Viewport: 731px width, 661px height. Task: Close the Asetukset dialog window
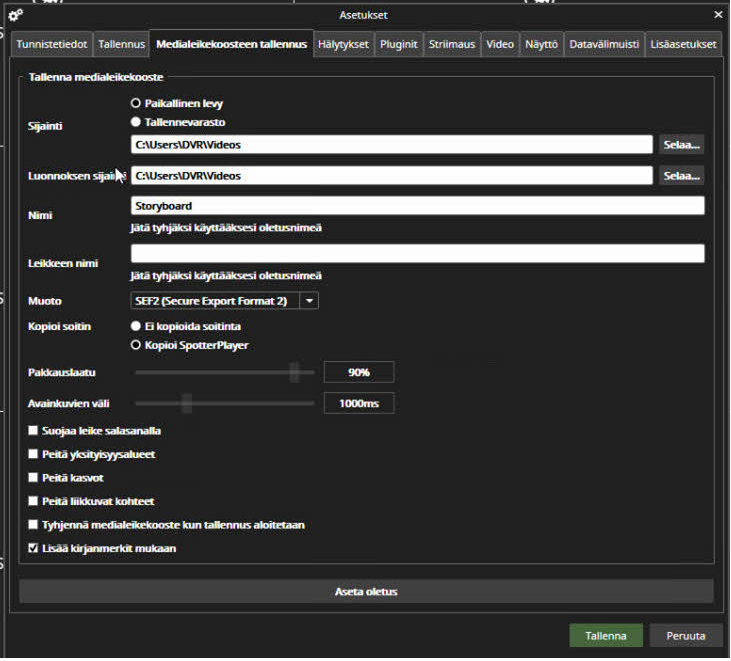point(717,15)
